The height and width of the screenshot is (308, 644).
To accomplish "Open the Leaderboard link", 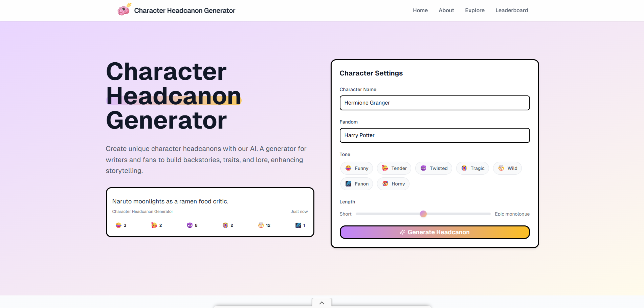I will click(512, 10).
